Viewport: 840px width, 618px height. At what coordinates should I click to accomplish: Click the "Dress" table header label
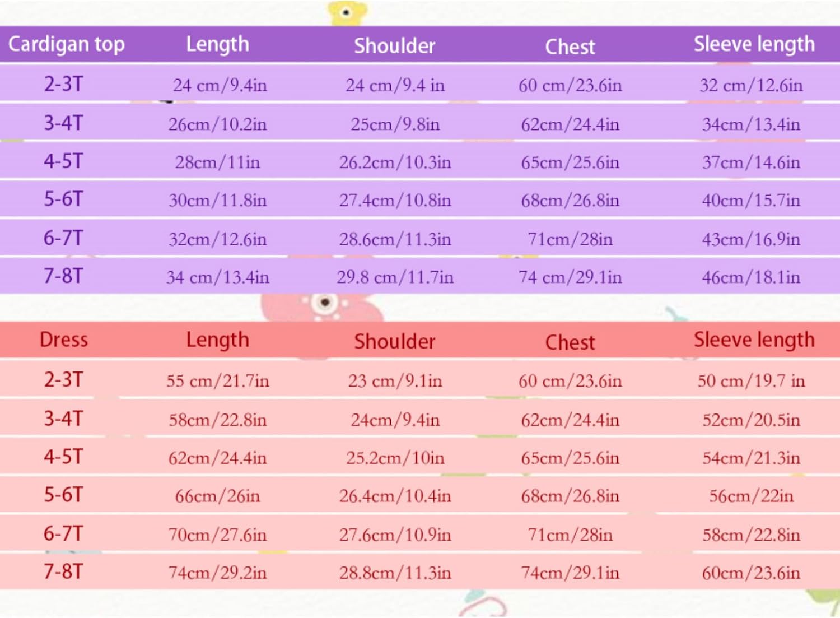point(64,340)
